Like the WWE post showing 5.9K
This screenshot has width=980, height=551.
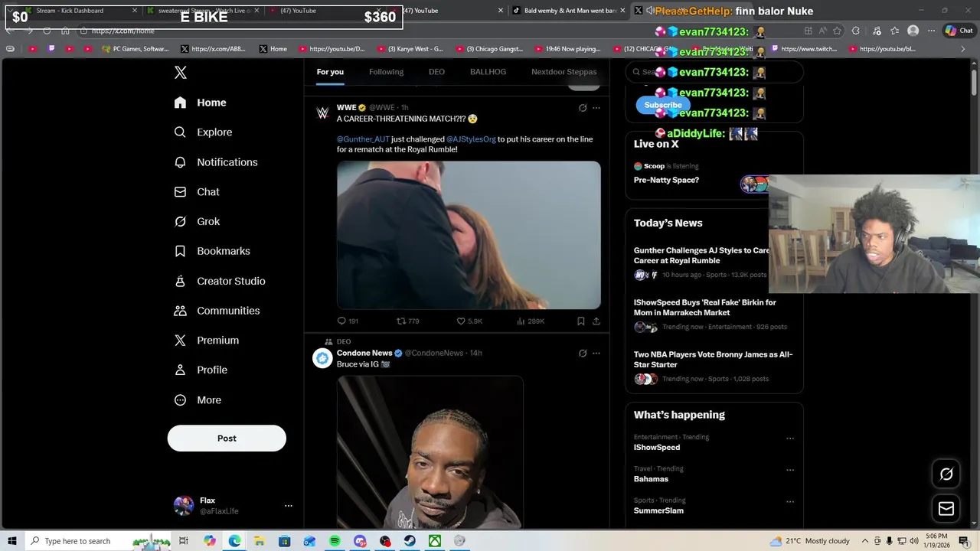pyautogui.click(x=469, y=321)
